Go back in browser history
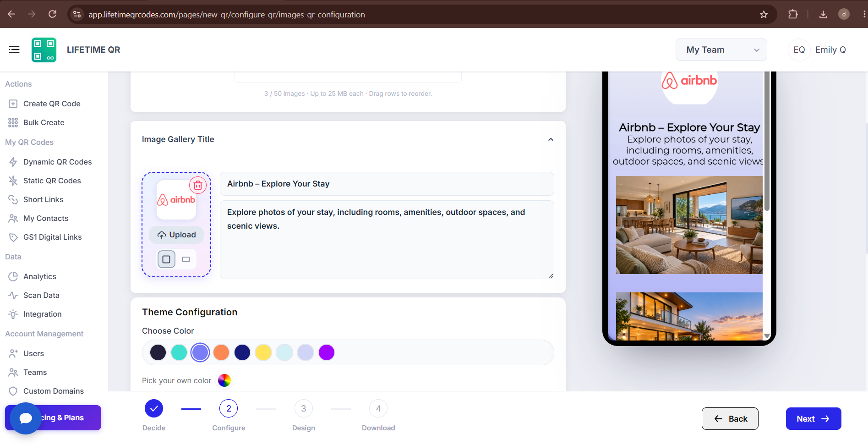Screen dimensions: 868x445 [11, 14]
